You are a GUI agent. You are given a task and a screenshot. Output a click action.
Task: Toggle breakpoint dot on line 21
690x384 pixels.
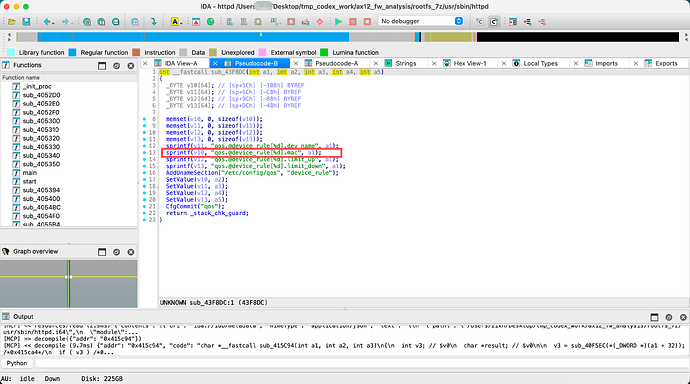pos(145,206)
